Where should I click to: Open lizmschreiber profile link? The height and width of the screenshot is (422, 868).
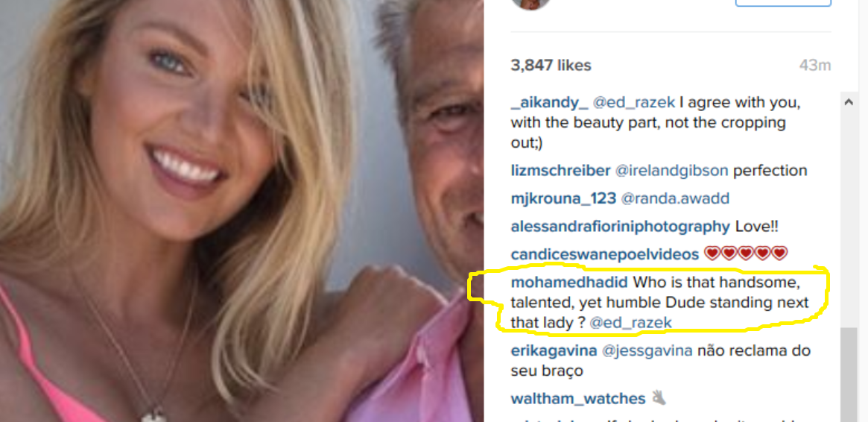pos(560,171)
